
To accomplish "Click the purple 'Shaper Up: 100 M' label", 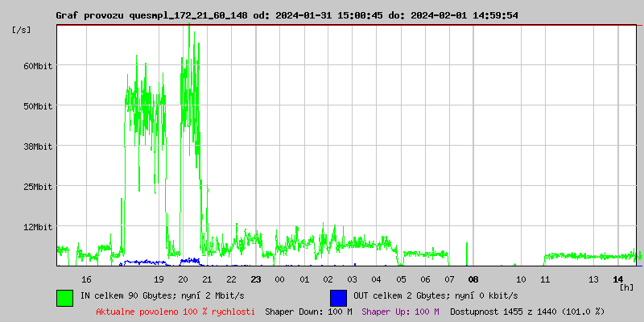I will click(401, 311).
